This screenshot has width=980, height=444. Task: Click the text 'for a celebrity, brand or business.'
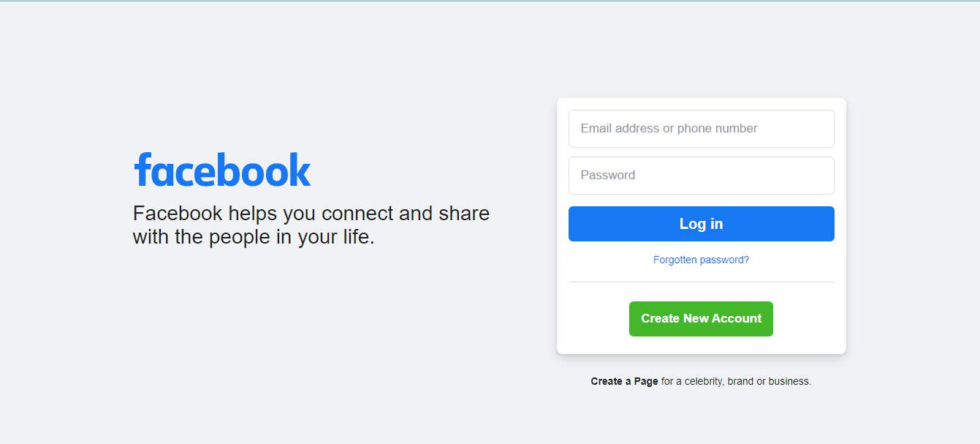pyautogui.click(x=737, y=381)
